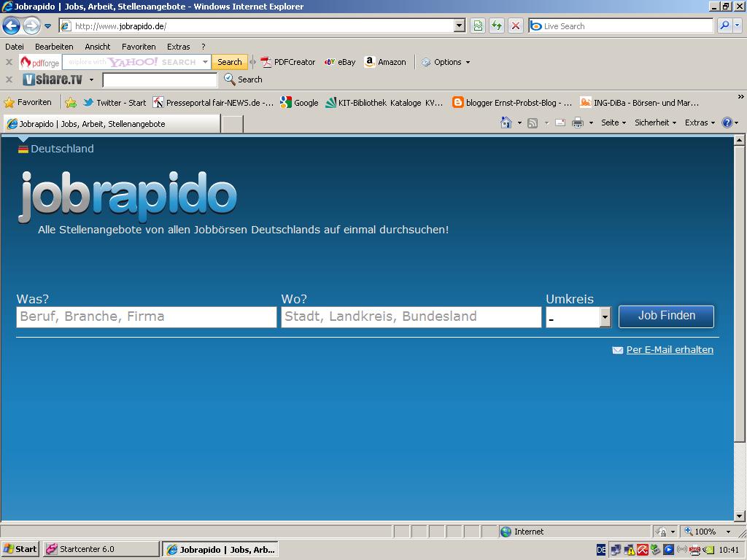Click the share.tv logo
The height and width of the screenshot is (560, 747).
[x=53, y=79]
